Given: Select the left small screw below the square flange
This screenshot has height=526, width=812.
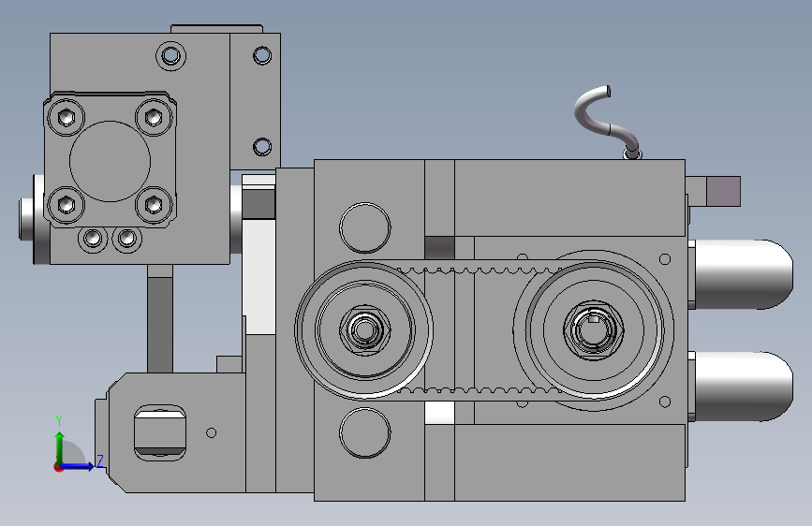Looking at the screenshot, I should (93, 239).
